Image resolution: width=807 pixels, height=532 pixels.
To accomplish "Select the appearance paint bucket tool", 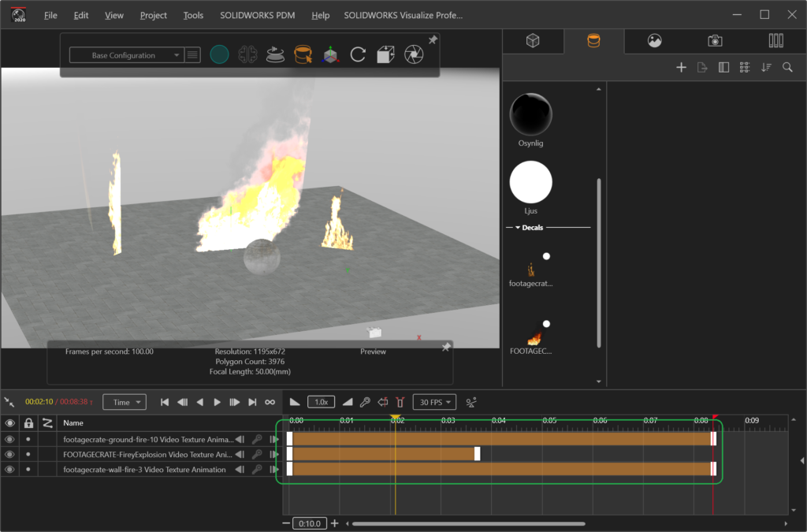I will pyautogui.click(x=303, y=54).
